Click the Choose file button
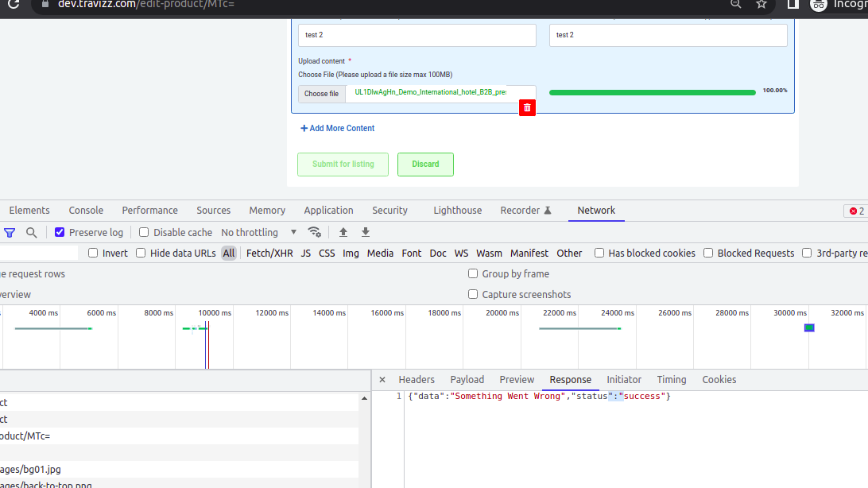868x488 pixels. (x=321, y=94)
